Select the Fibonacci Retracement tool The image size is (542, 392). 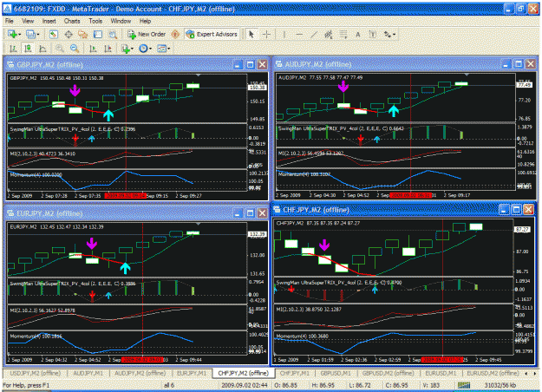click(343, 34)
